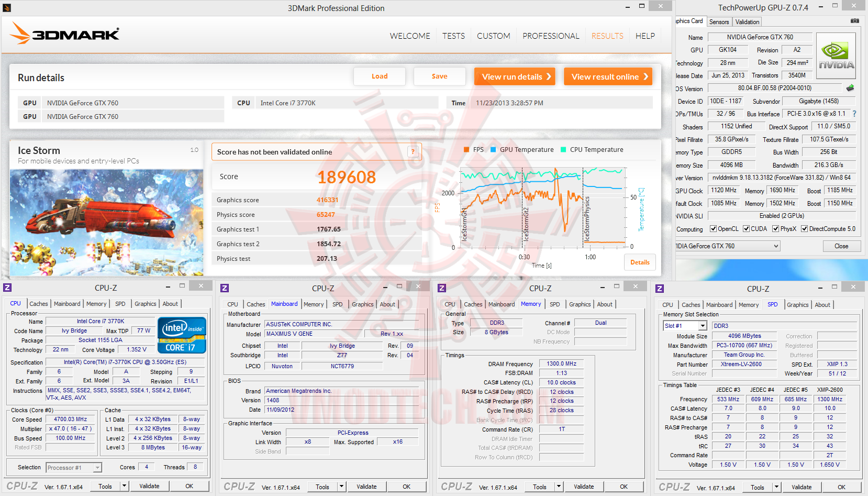Image resolution: width=868 pixels, height=496 pixels.
Task: Open Tools dropdown arrow in CPU-Z motherboard window
Action: point(341,487)
